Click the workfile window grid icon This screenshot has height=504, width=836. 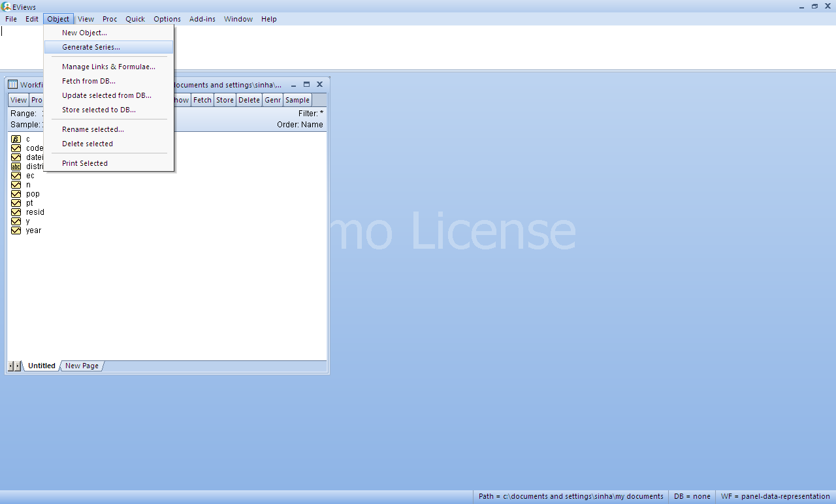point(12,84)
